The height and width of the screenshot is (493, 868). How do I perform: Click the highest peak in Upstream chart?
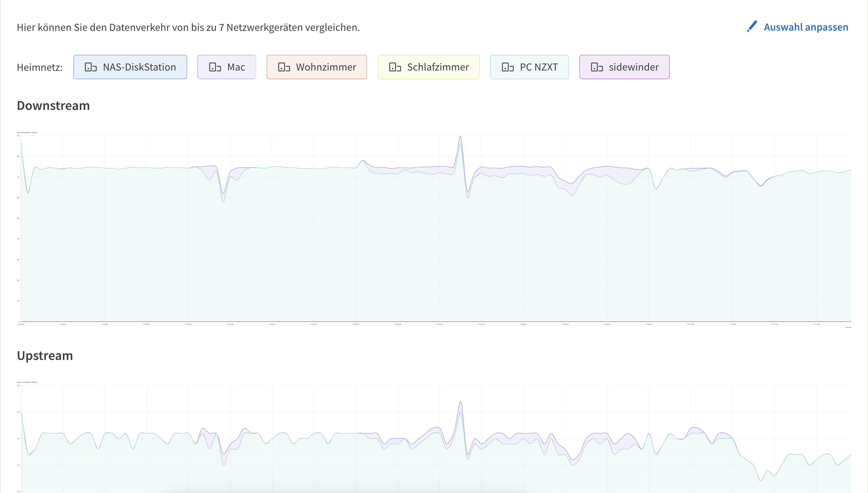pos(460,402)
